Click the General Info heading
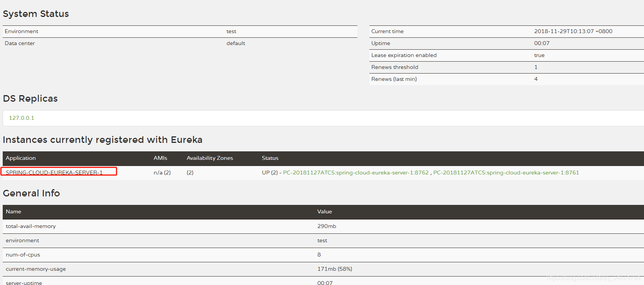The height and width of the screenshot is (285, 644). coord(32,193)
